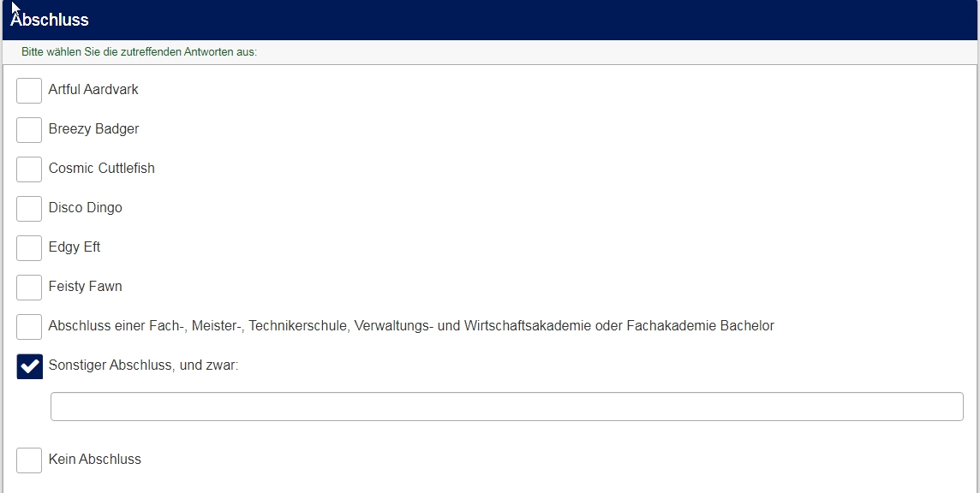
Task: Tick the Kein Abschluss checkbox
Action: click(x=29, y=460)
